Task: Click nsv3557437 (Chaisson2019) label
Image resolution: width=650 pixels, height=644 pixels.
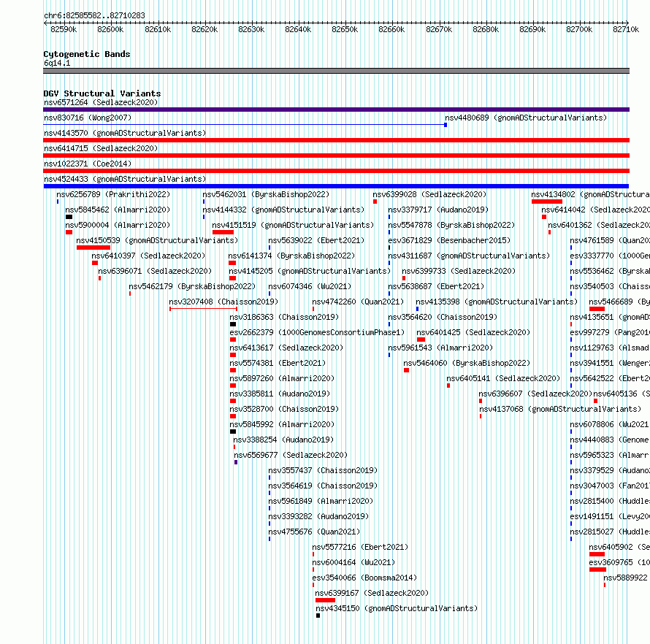Action: (323, 470)
